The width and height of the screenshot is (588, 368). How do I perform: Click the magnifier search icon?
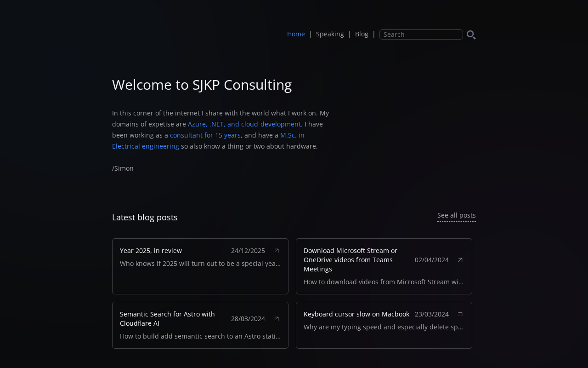pos(471,34)
